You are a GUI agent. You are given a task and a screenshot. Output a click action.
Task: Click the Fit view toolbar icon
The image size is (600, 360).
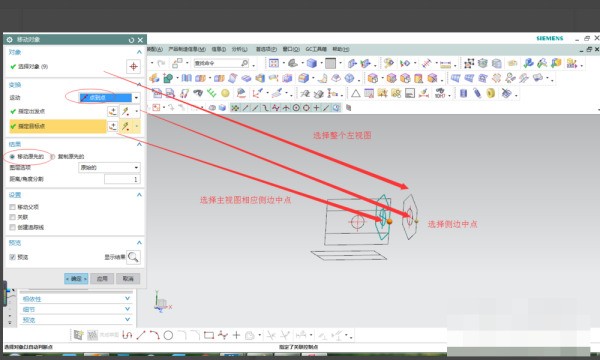(x=274, y=63)
